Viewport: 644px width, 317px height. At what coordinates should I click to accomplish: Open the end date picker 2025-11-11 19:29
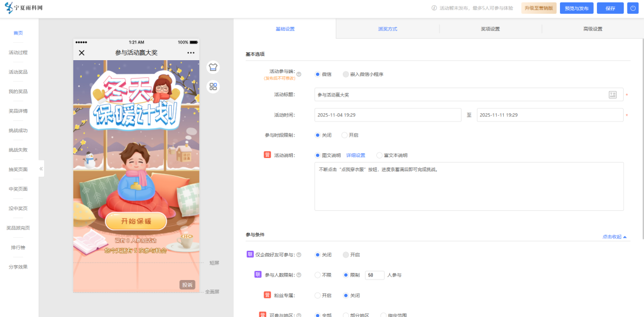550,115
